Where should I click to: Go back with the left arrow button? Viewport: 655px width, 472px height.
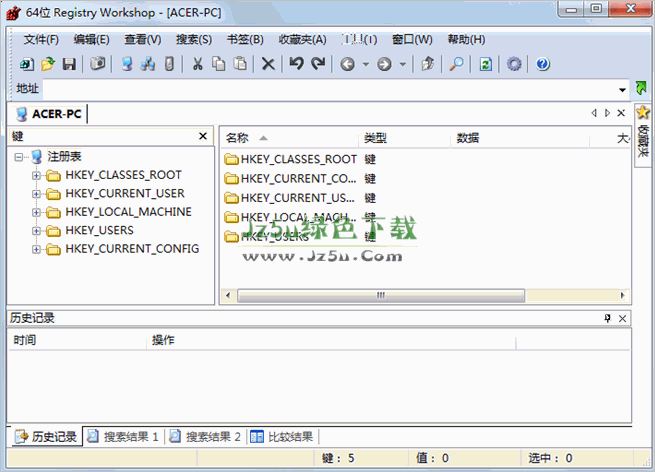click(x=348, y=64)
